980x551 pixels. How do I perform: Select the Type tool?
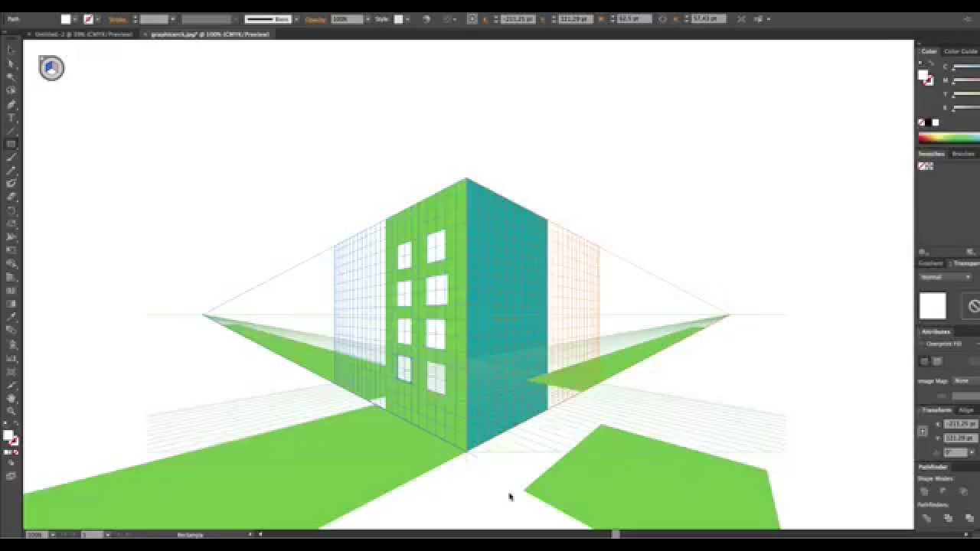pos(11,117)
